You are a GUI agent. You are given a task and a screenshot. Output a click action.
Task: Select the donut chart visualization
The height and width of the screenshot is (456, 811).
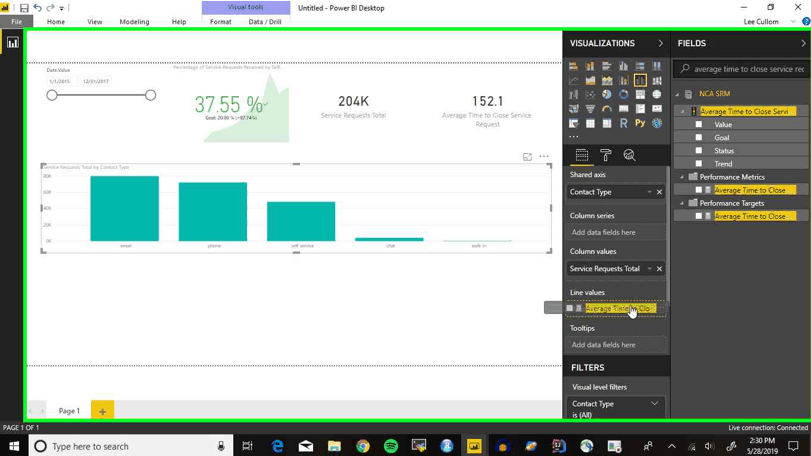(x=624, y=95)
